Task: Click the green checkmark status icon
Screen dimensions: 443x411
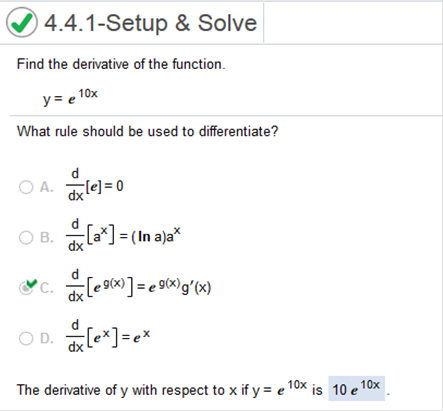Action: (x=22, y=22)
